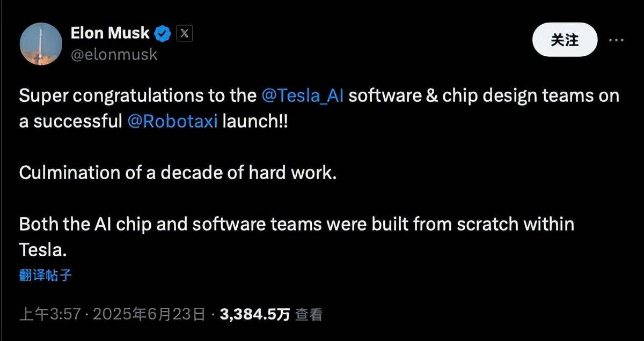Click the 查看 views label
644x341 pixels.
coord(309,314)
